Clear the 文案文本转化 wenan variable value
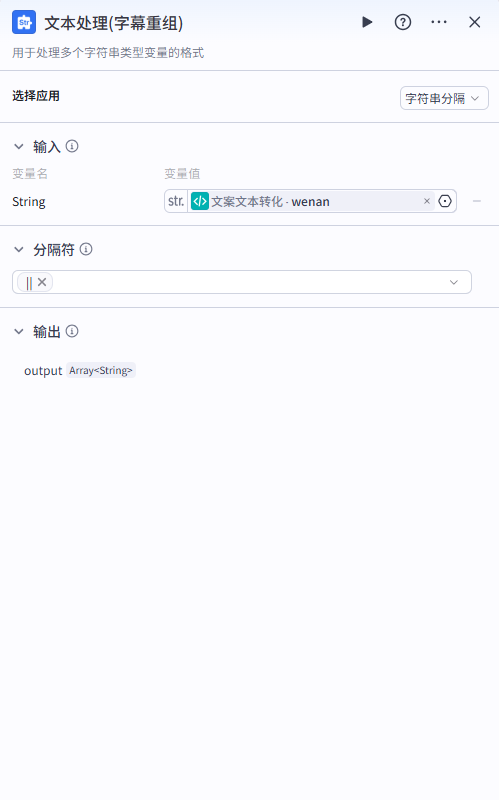Screen dimensions: 499x800 pyautogui.click(x=427, y=201)
